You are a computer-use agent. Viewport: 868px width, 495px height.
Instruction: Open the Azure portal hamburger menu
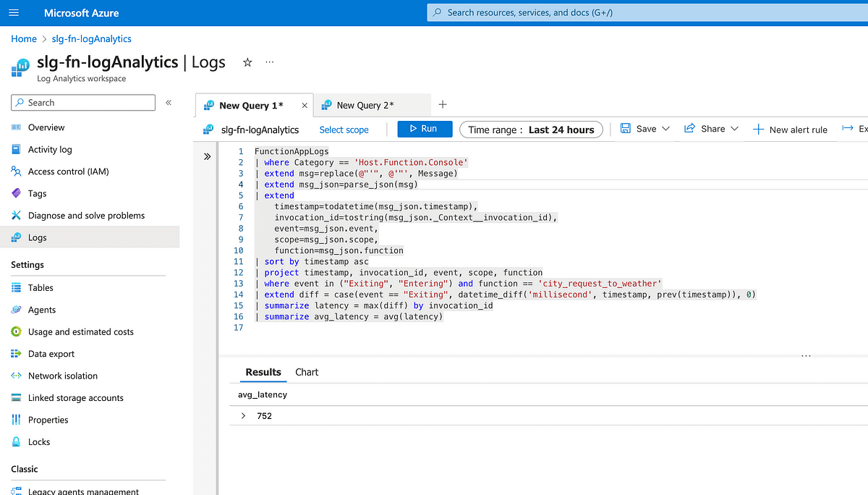[14, 13]
